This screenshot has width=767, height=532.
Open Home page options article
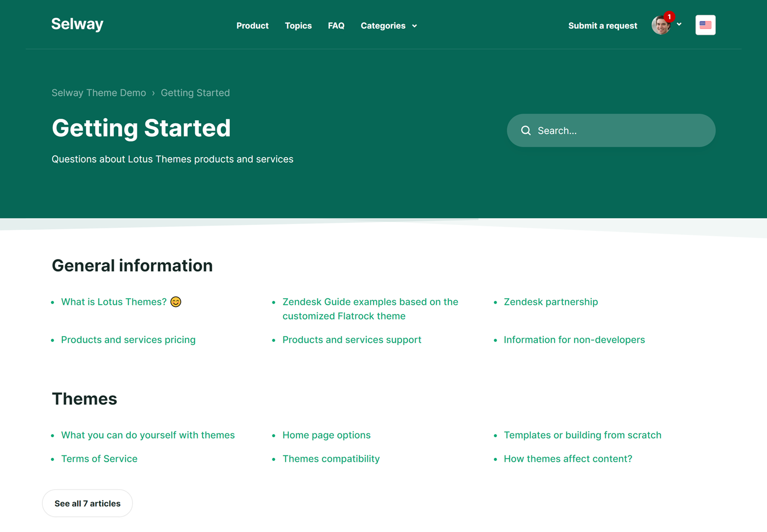click(326, 435)
